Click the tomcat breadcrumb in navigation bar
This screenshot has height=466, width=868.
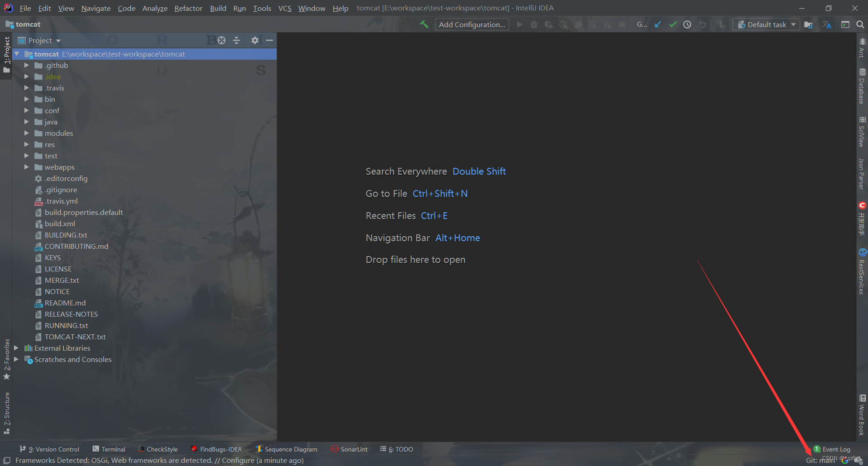23,24
